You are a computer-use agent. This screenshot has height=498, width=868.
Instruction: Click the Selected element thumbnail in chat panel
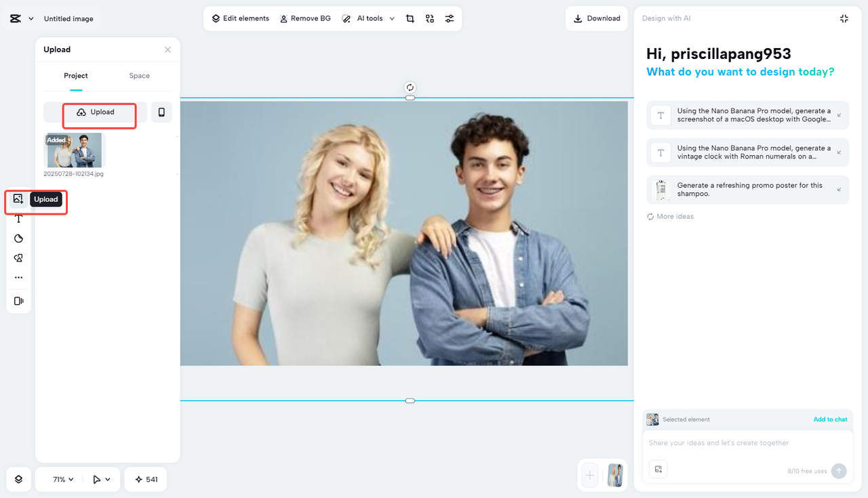point(652,419)
